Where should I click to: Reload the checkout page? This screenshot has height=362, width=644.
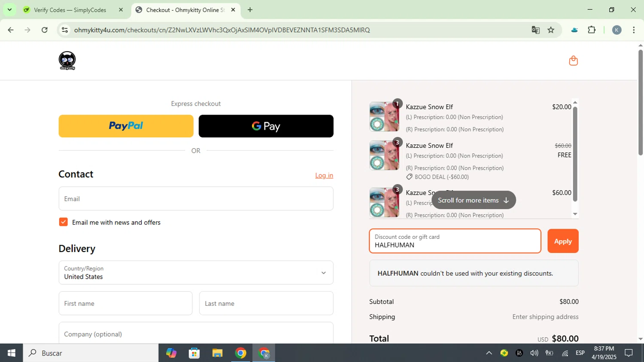pos(45,30)
